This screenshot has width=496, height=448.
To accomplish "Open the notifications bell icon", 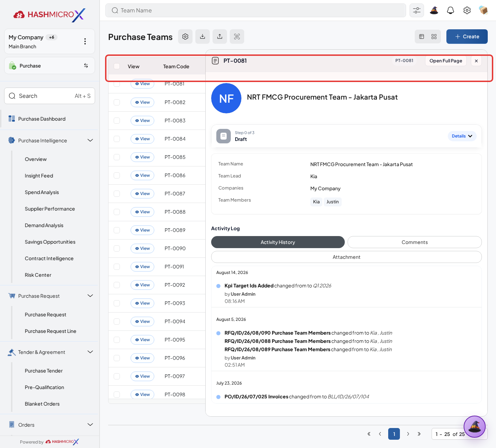I will pyautogui.click(x=451, y=10).
